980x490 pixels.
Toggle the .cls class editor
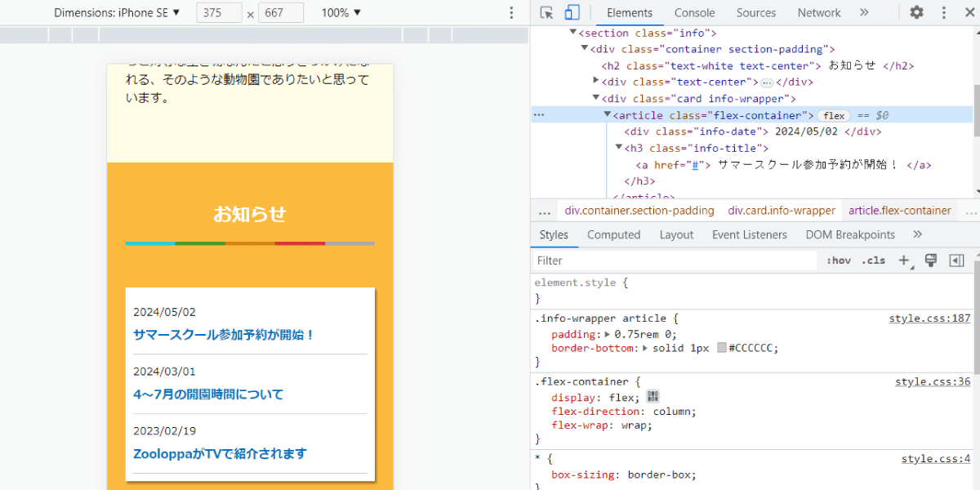click(873, 261)
